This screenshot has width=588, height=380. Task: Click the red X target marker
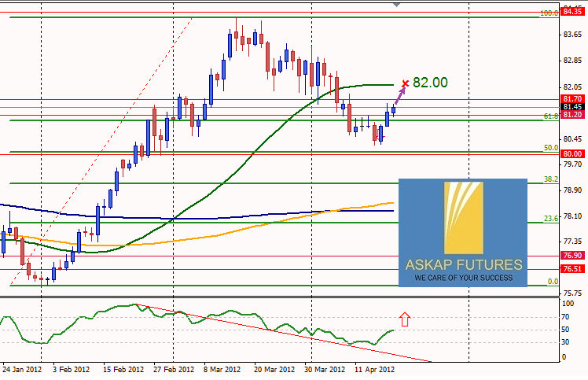[x=405, y=83]
